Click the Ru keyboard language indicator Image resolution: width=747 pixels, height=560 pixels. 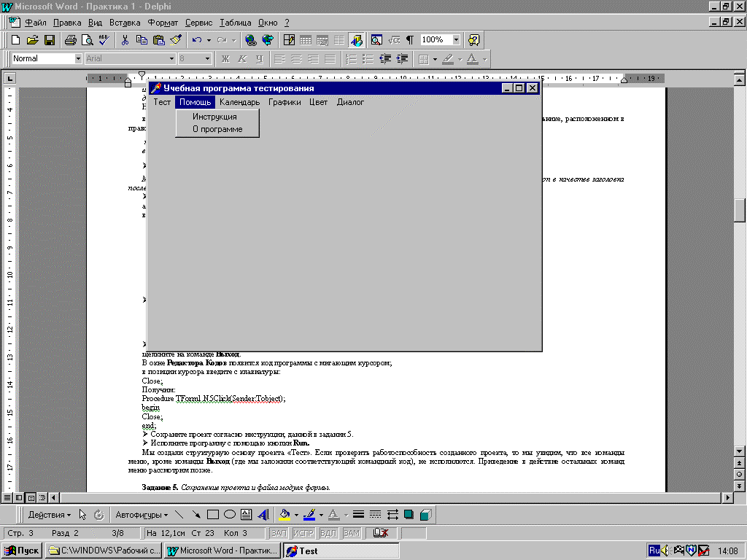(654, 551)
